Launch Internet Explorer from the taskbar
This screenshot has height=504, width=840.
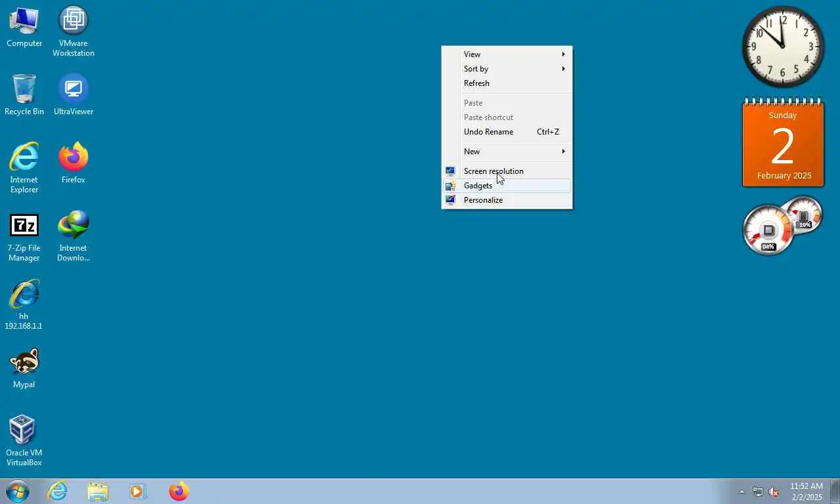(x=58, y=491)
